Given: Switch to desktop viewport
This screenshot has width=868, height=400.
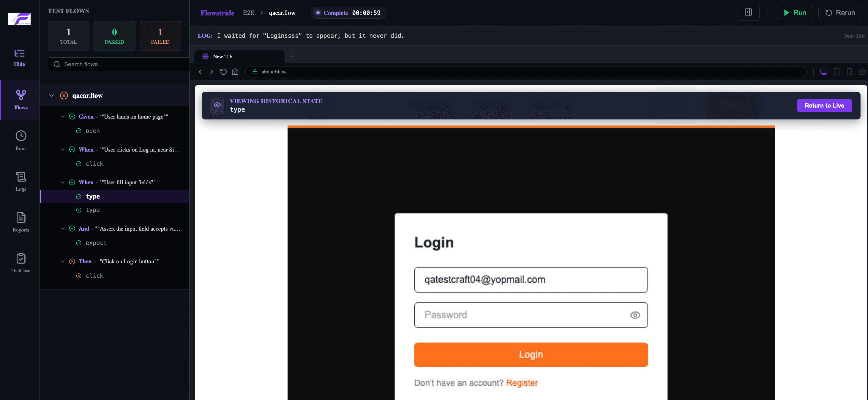Looking at the screenshot, I should [823, 72].
